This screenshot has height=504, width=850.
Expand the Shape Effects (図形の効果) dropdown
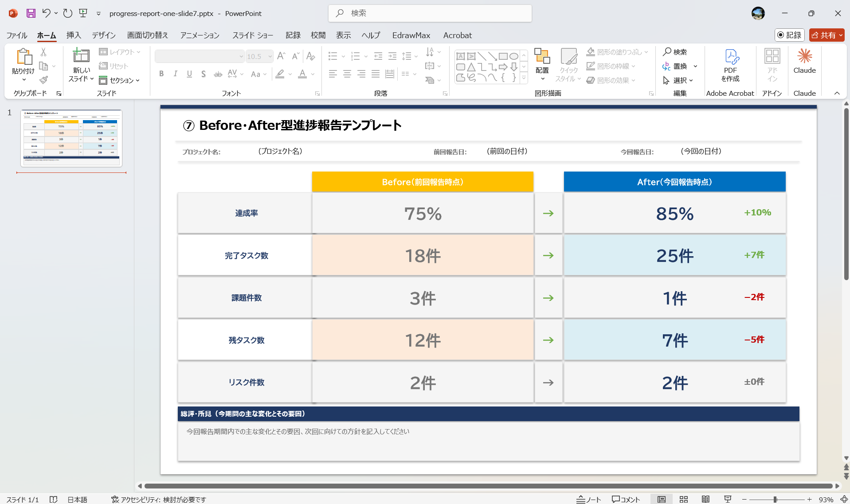point(634,80)
